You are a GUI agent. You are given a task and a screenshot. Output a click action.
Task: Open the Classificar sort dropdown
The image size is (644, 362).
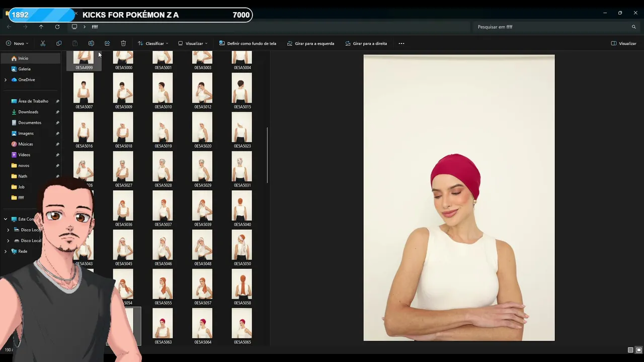[153, 43]
